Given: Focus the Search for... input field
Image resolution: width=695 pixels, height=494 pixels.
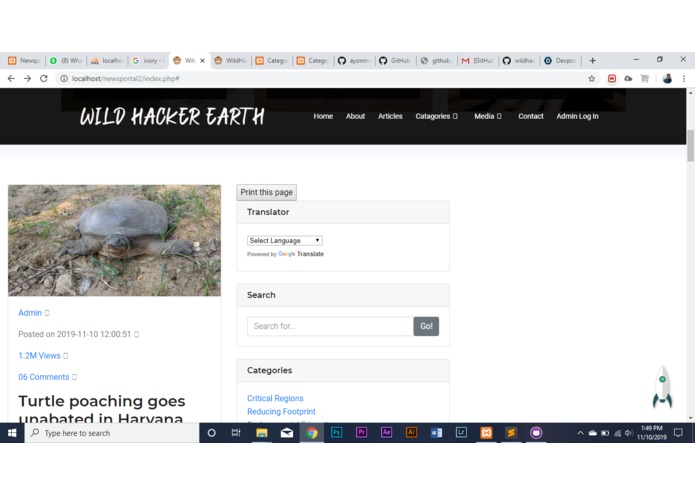Looking at the screenshot, I should [x=330, y=326].
